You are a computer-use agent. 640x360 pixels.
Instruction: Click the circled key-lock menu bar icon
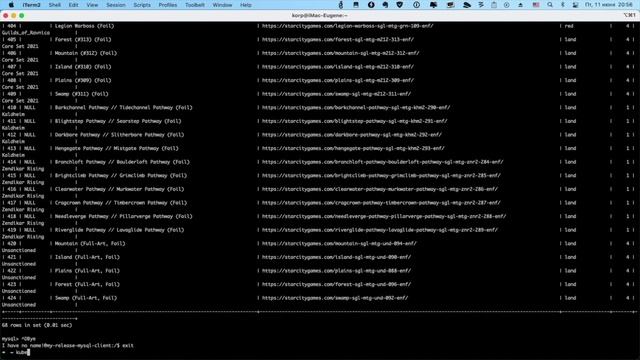coord(416,5)
